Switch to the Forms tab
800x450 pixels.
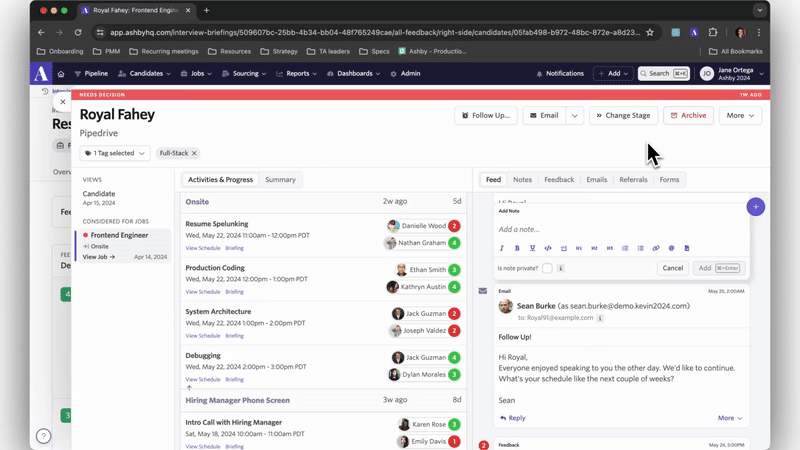click(669, 180)
